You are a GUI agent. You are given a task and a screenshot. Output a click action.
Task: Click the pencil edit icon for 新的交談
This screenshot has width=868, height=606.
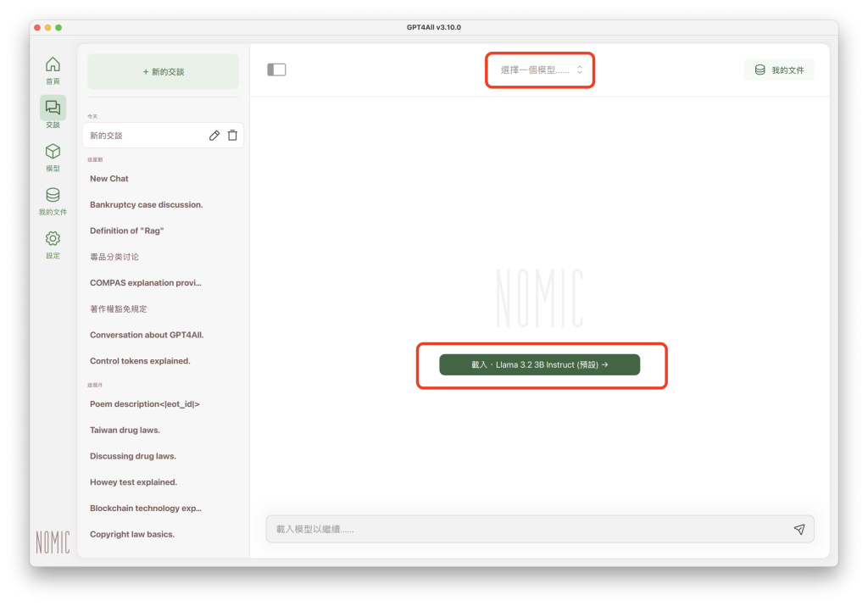coord(214,136)
